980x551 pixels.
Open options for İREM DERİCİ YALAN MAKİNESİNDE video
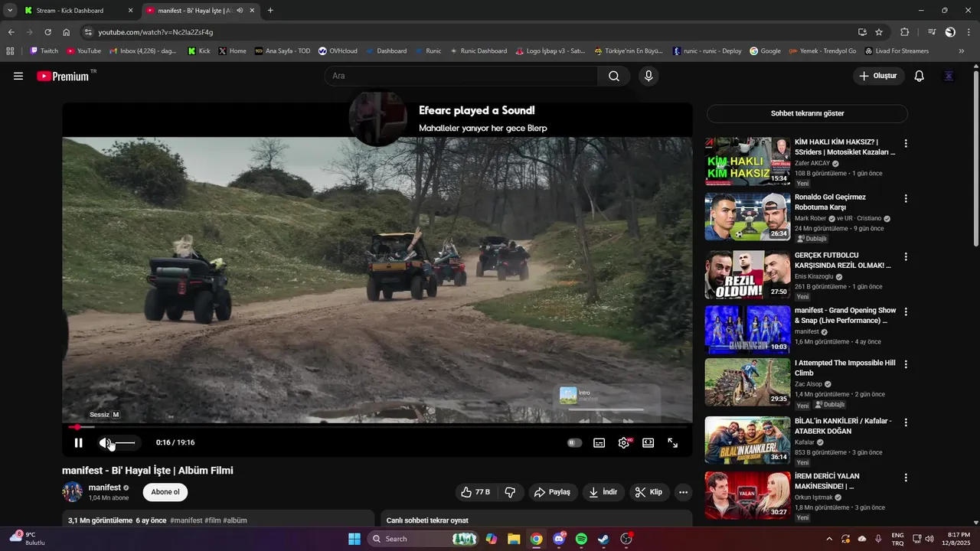906,478
